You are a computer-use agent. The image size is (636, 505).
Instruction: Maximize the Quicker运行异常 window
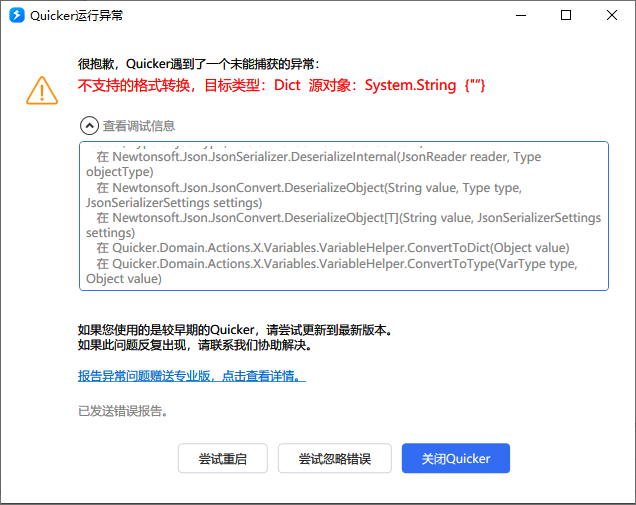[566, 15]
